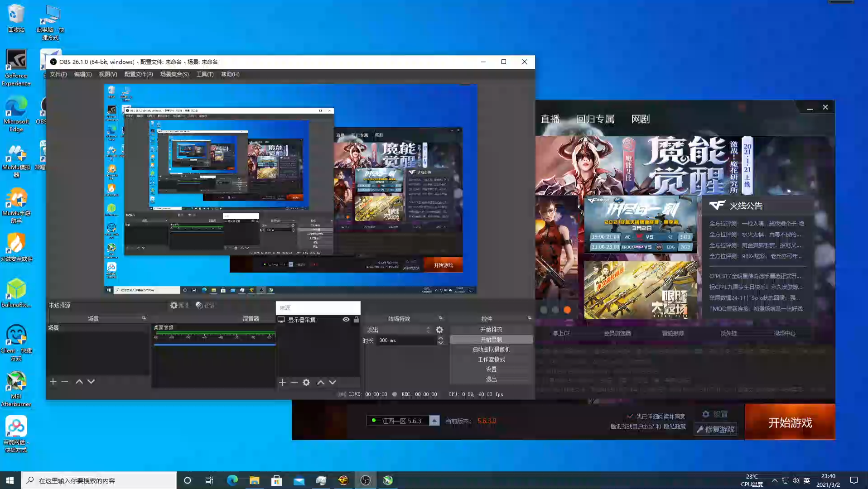Toggle the 我已详细阅读并同意 agreement checkbox
The width and height of the screenshot is (868, 489).
click(x=630, y=416)
